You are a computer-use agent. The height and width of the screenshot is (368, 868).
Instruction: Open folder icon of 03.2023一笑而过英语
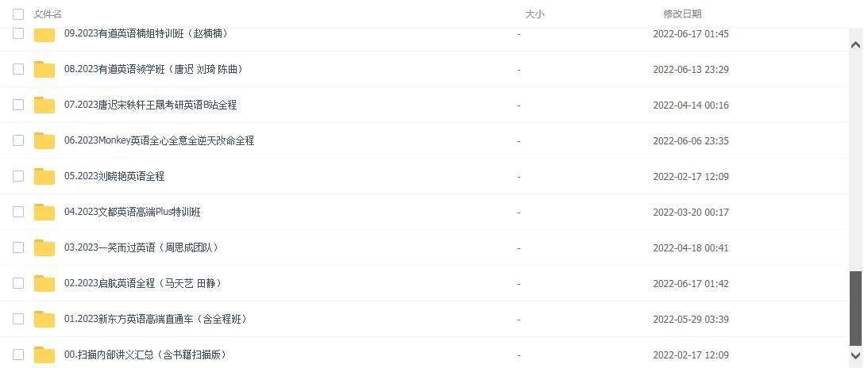pyautogui.click(x=44, y=247)
